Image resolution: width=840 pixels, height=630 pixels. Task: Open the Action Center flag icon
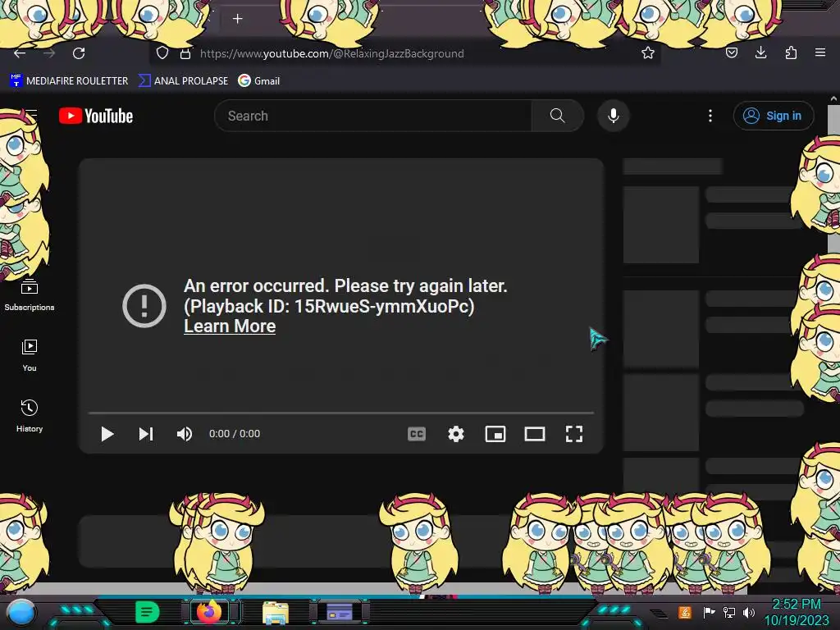click(x=710, y=612)
